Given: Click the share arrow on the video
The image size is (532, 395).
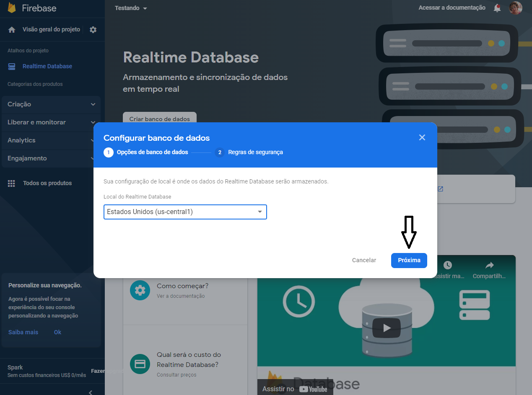Looking at the screenshot, I should [489, 265].
